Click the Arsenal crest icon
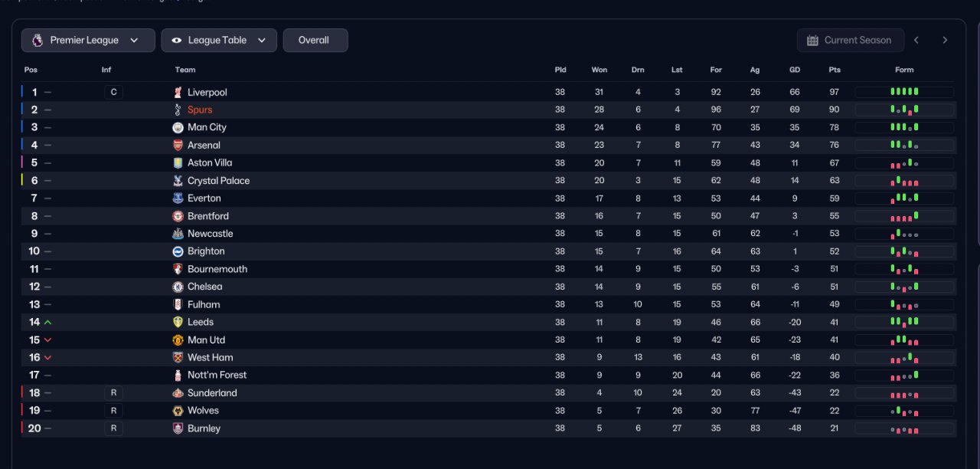Image resolution: width=980 pixels, height=469 pixels. (178, 145)
